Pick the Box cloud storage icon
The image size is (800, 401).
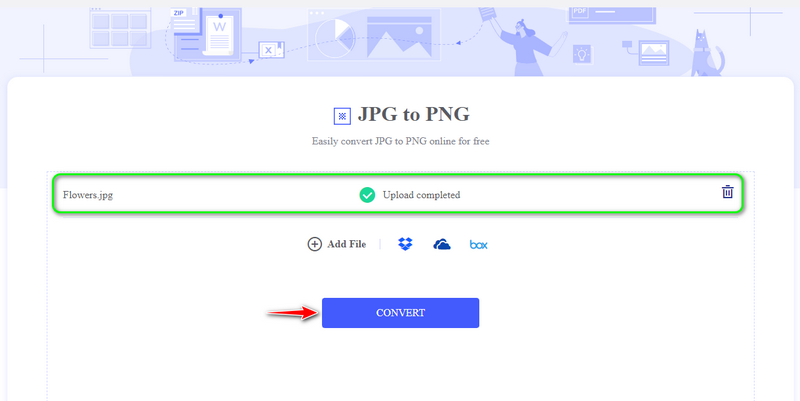478,244
